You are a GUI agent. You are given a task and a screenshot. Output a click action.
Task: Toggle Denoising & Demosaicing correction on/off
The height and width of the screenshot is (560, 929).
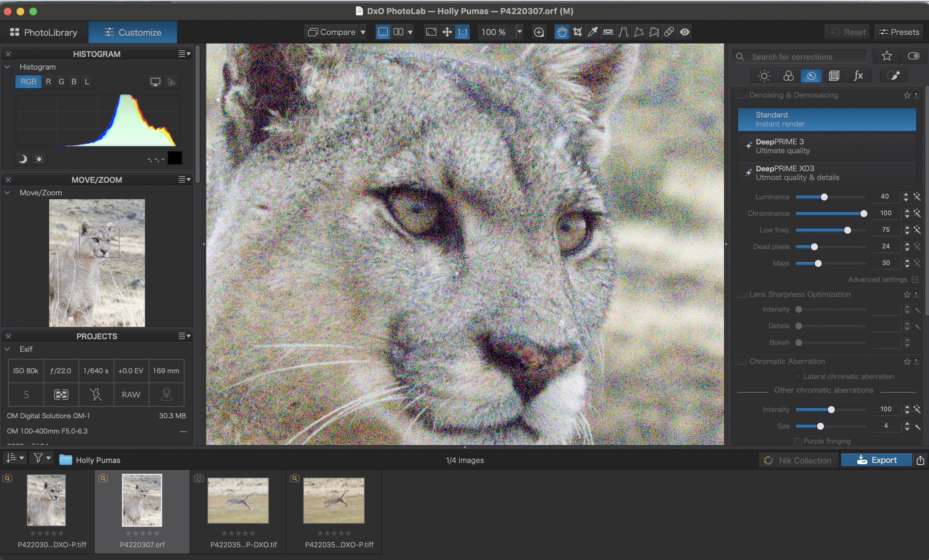(741, 95)
